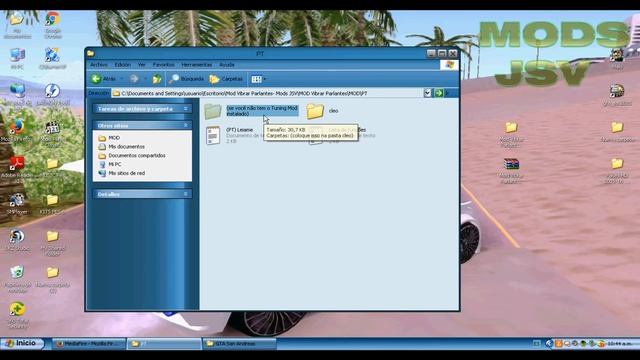Click the system tray clock
The height and width of the screenshot is (360, 640).
[620, 344]
